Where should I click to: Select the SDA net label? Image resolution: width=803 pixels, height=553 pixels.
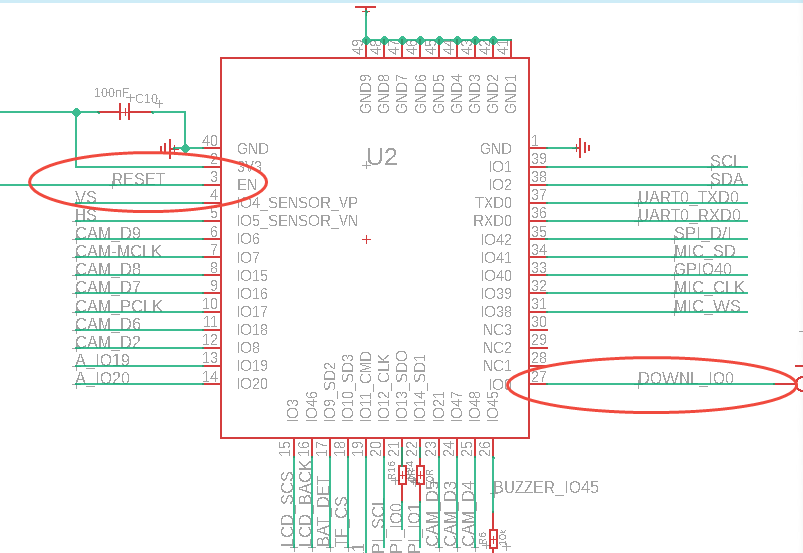click(724, 179)
